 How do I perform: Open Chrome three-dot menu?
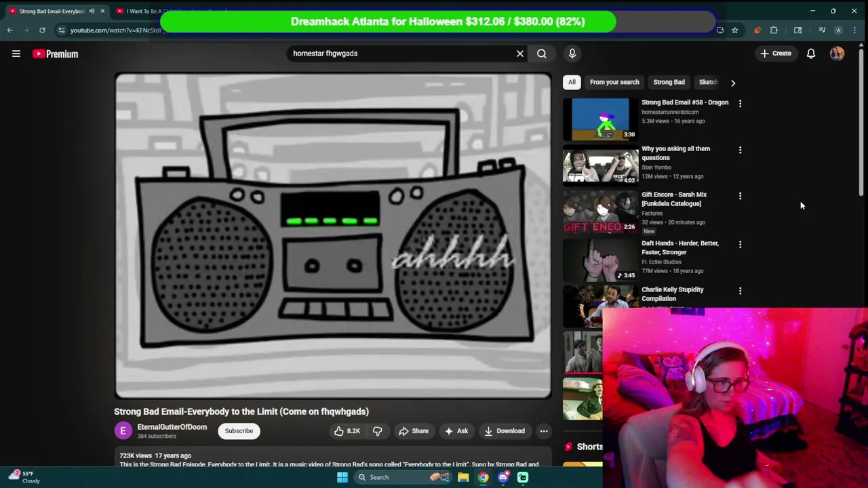click(x=854, y=30)
